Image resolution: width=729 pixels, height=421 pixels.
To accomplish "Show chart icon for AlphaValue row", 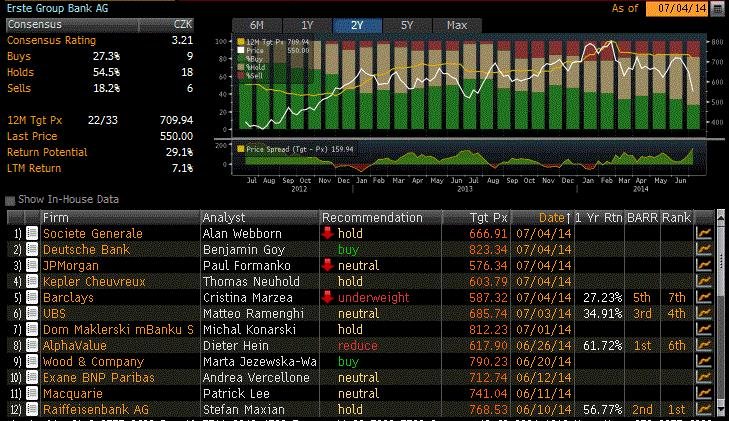I will pyautogui.click(x=704, y=346).
